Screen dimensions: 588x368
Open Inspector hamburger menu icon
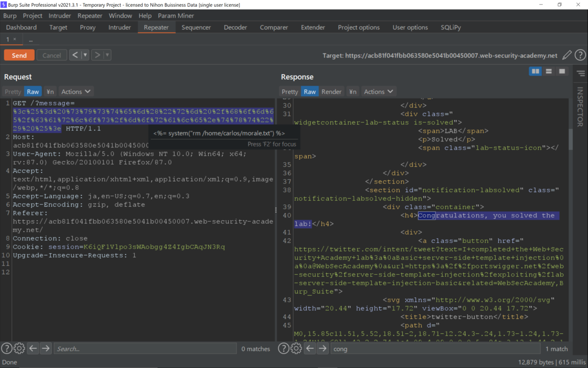581,74
